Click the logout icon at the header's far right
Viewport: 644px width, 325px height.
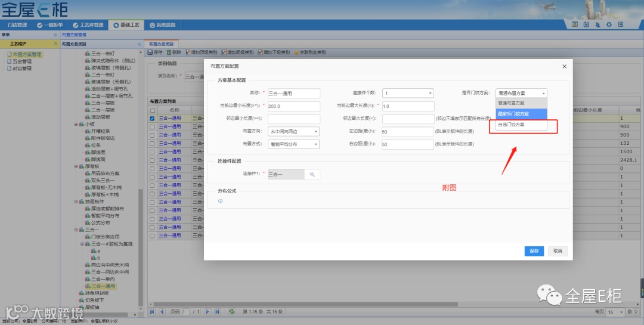[621, 24]
